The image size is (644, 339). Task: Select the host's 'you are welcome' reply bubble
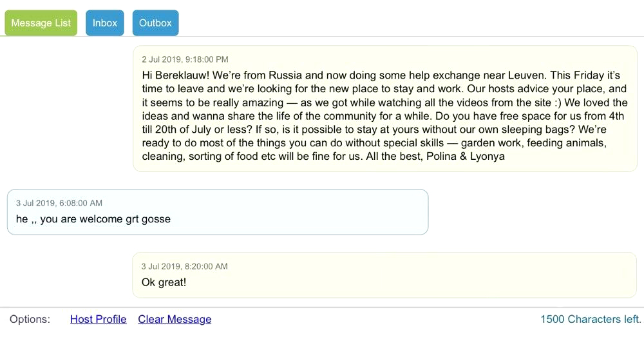coord(218,212)
